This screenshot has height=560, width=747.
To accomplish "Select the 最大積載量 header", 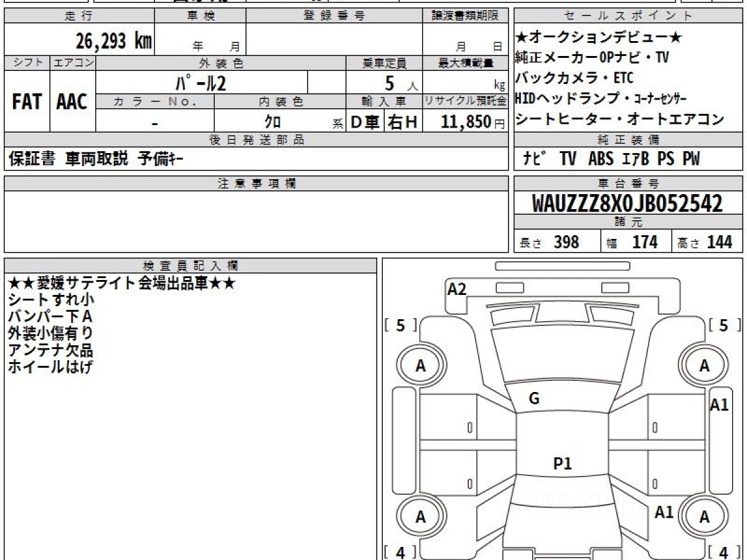I will (x=465, y=63).
